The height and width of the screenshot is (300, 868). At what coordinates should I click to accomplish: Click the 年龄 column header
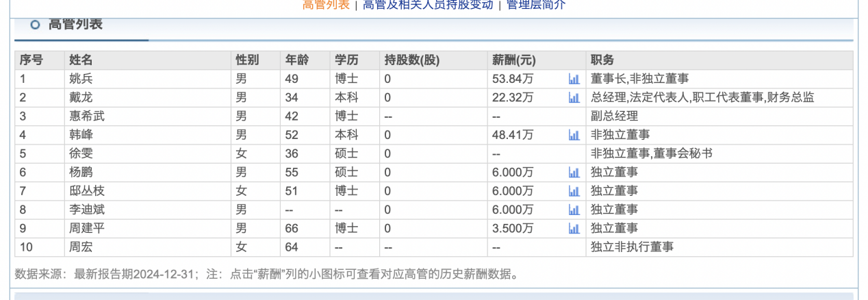pyautogui.click(x=297, y=60)
